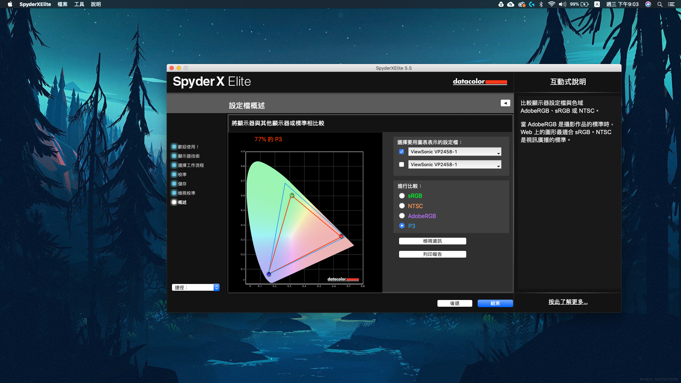Select the sRGB comparison radio button
This screenshot has height=383, width=681.
402,196
